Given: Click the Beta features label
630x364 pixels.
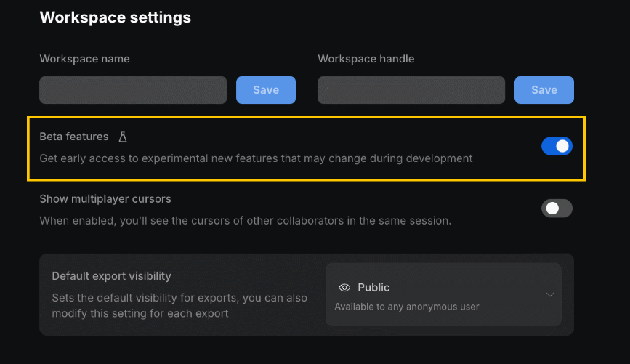Looking at the screenshot, I should (73, 137).
